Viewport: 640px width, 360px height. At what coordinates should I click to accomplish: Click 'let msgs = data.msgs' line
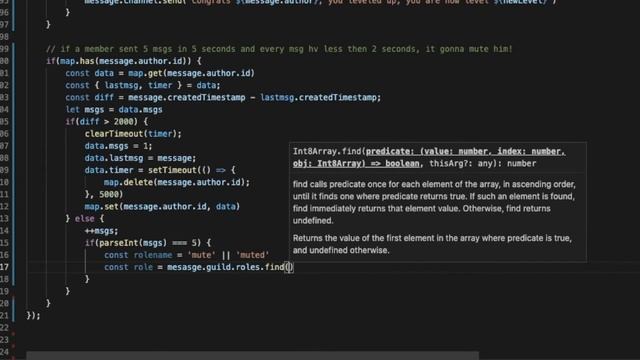click(114, 109)
